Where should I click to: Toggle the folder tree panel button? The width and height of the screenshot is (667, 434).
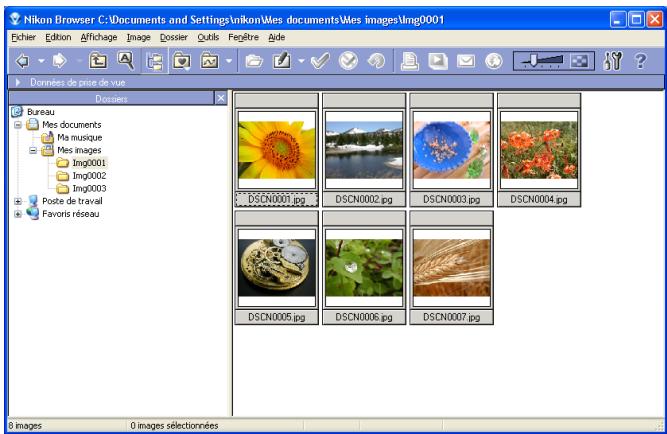(154, 61)
